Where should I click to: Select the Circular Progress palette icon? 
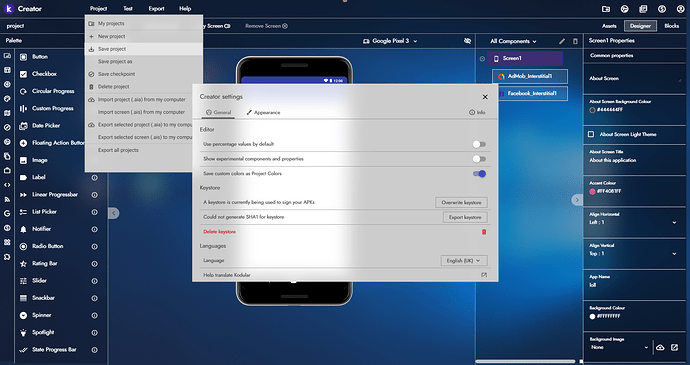(23, 91)
